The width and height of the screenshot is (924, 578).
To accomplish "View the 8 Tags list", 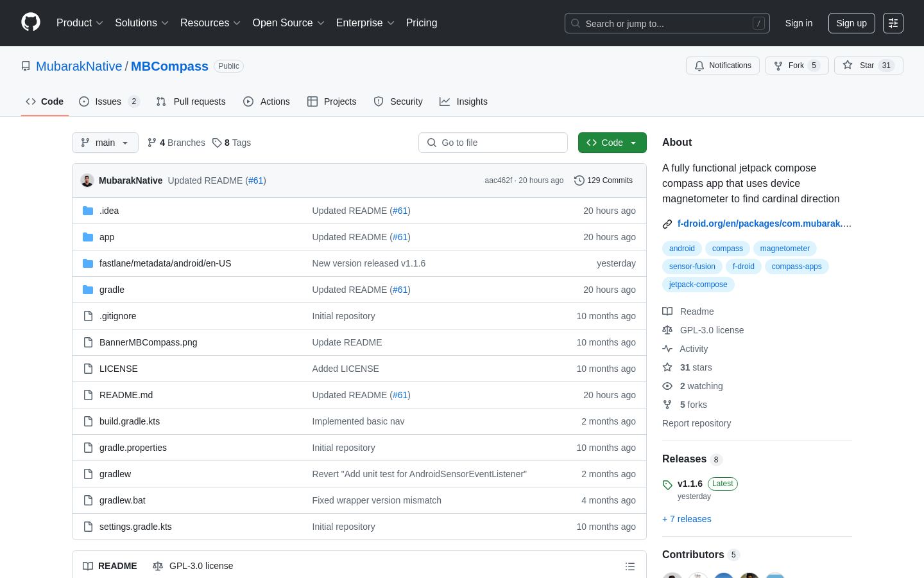I will pyautogui.click(x=232, y=143).
